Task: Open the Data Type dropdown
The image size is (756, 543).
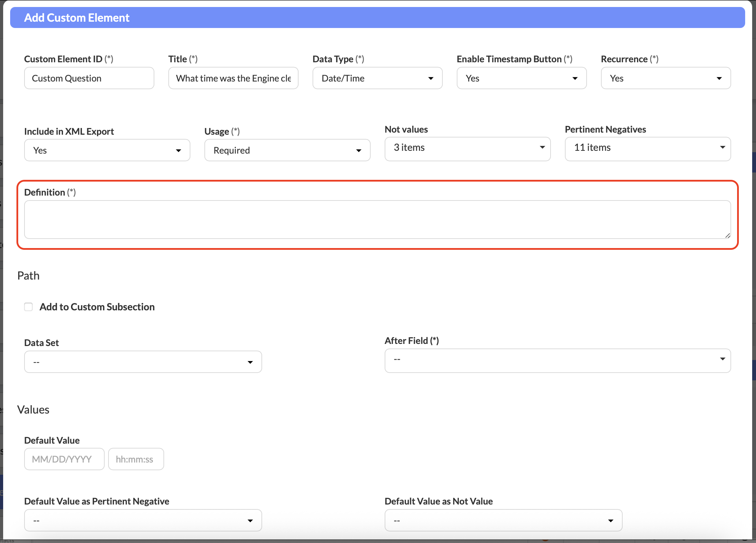Action: coord(377,78)
